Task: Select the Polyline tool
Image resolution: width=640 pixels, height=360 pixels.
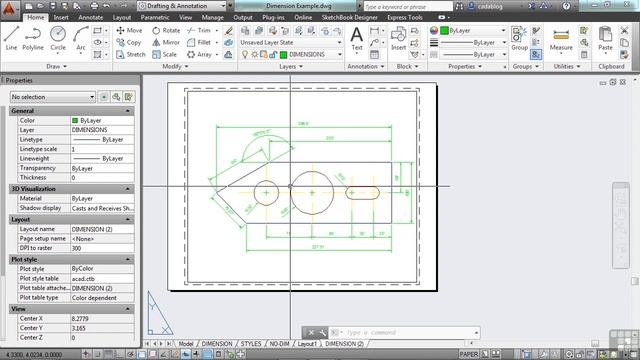Action: click(x=33, y=38)
